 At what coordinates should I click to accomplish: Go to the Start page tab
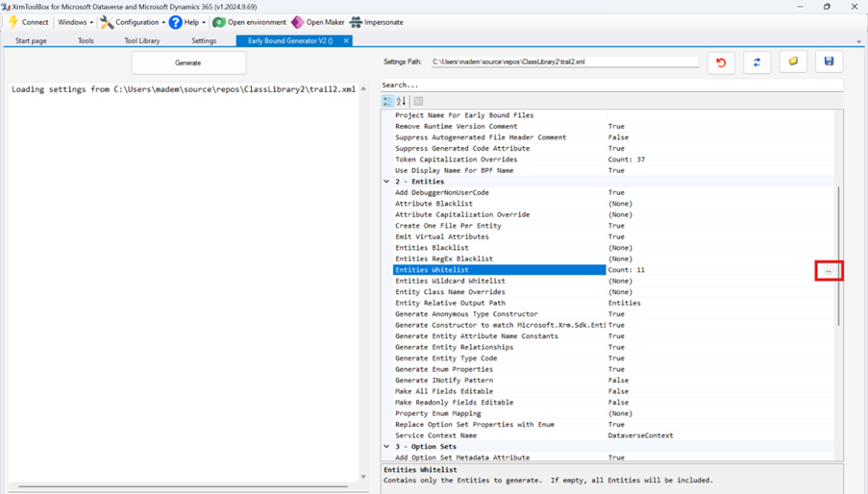(31, 41)
